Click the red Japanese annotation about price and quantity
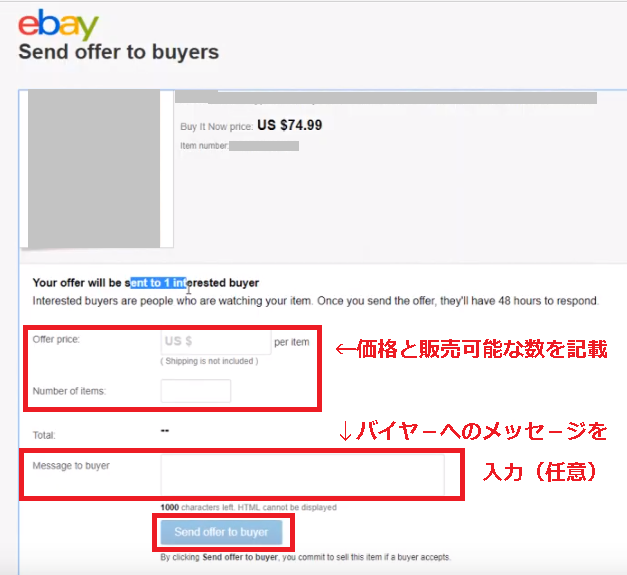 [x=472, y=349]
